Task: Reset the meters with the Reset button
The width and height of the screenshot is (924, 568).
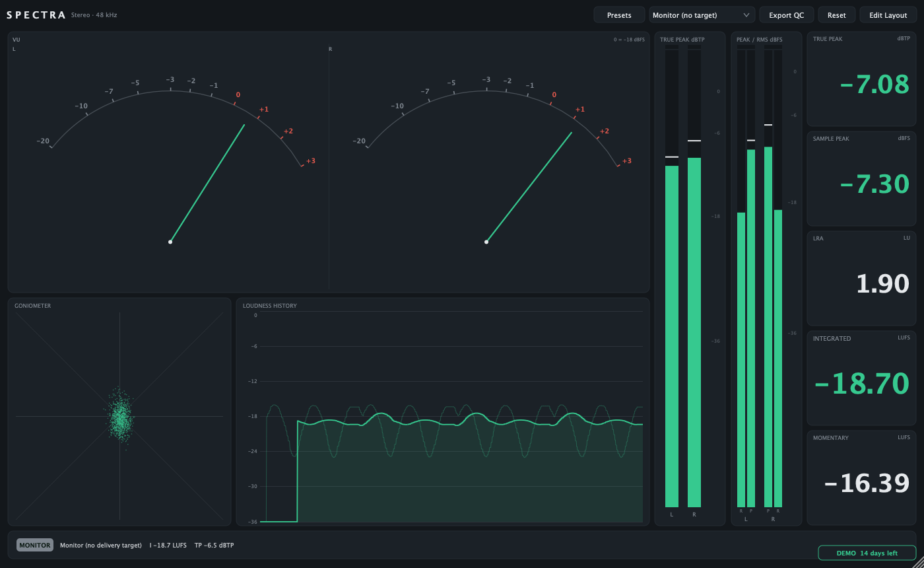Action: [x=837, y=15]
